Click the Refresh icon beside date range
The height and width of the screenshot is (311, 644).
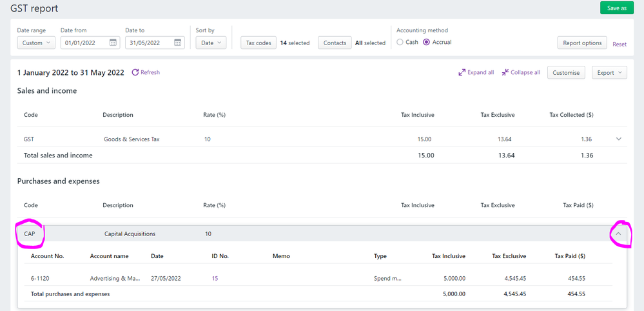pos(135,72)
